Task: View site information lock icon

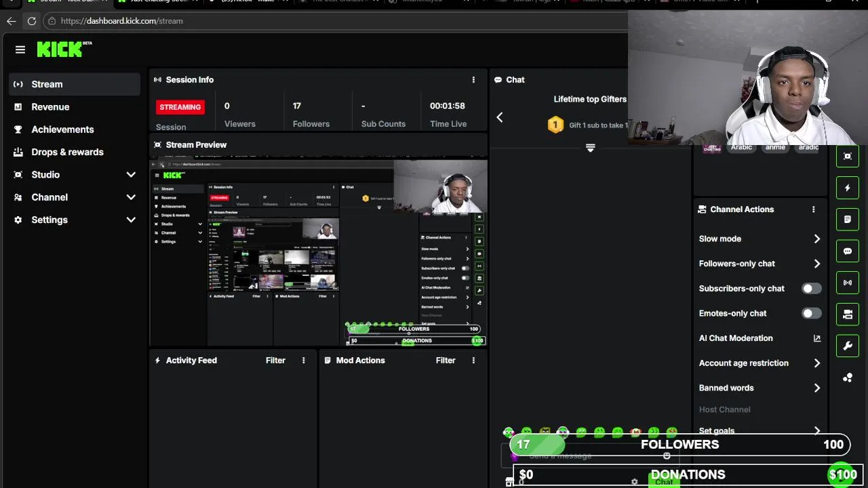Action: point(52,21)
